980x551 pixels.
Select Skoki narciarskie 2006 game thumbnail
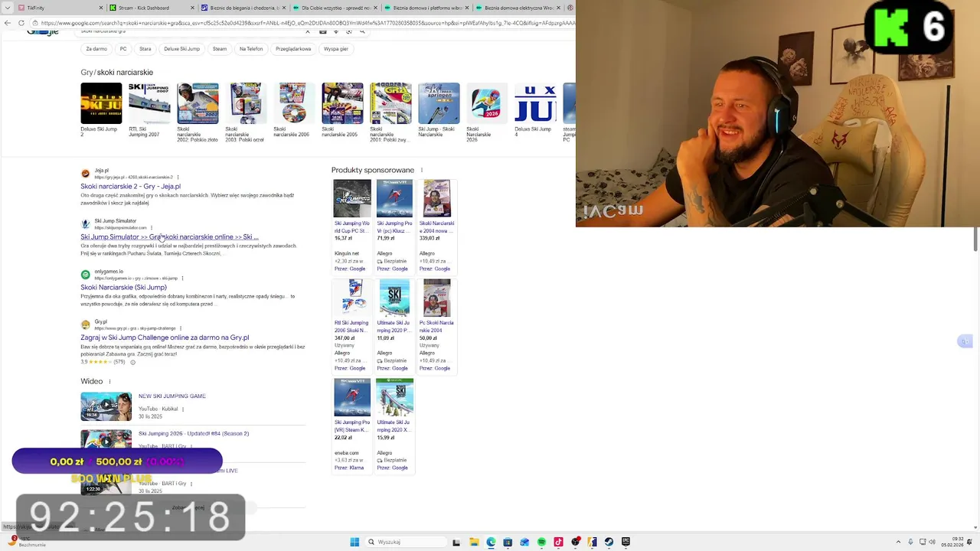click(x=294, y=103)
